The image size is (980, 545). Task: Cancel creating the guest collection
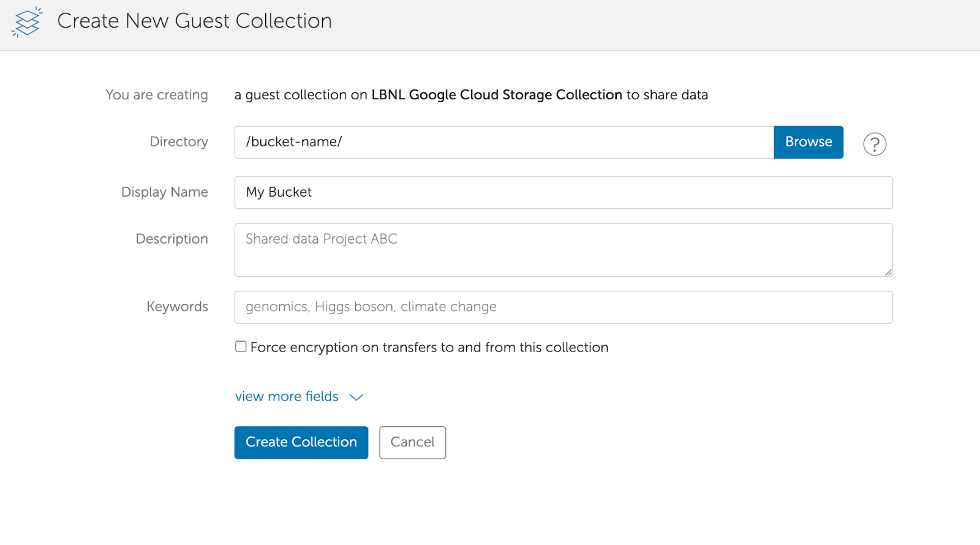pyautogui.click(x=413, y=443)
